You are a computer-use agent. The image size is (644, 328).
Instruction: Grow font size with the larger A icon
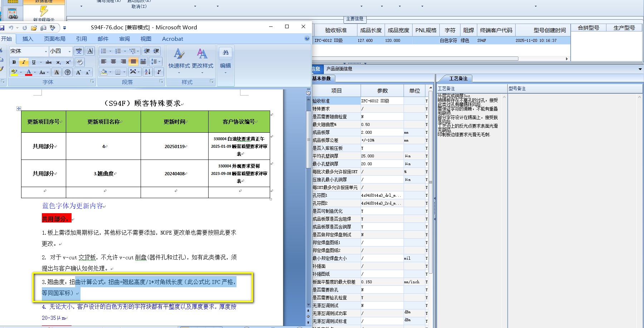pos(78,72)
